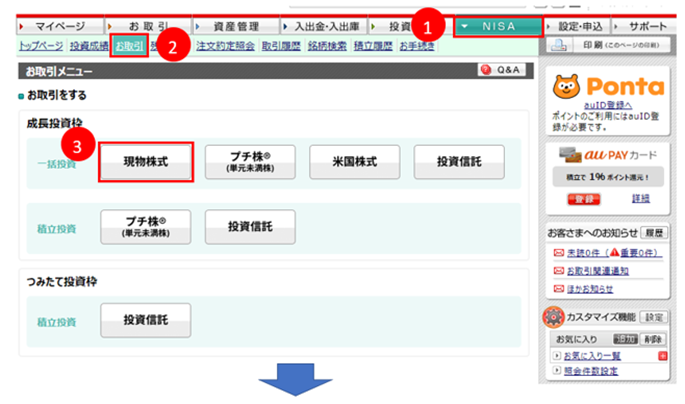685x404 pixels.
Task: Click the envelope icon beside ほかお知らせ
Action: point(559,289)
